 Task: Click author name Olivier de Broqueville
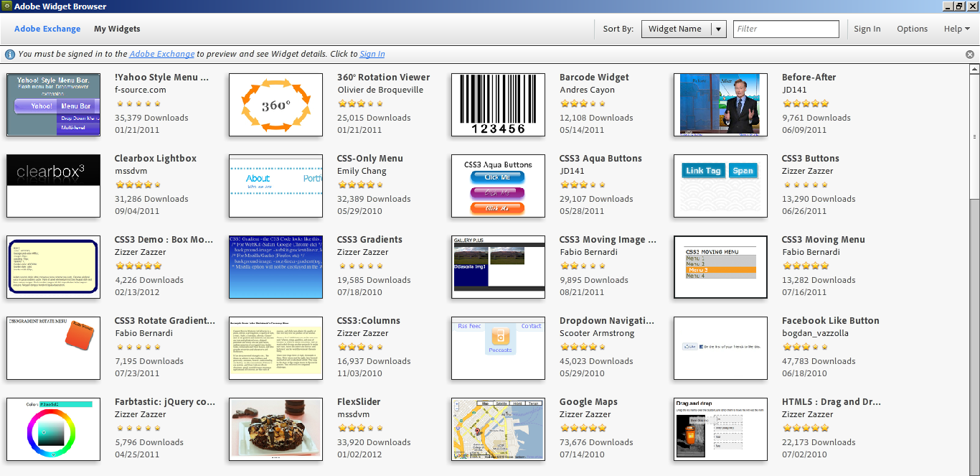coord(380,90)
